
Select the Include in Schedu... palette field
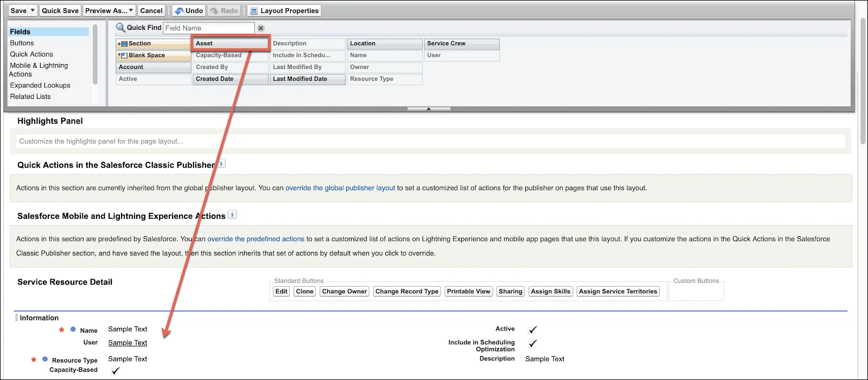[x=308, y=55]
